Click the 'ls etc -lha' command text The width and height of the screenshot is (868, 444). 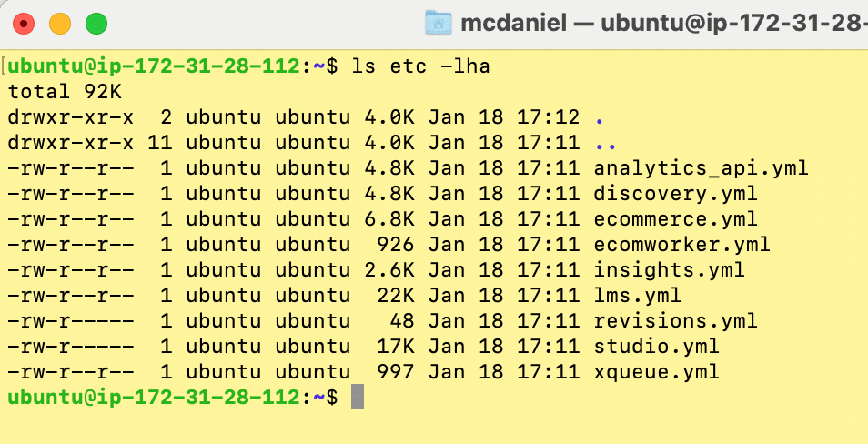pos(421,66)
